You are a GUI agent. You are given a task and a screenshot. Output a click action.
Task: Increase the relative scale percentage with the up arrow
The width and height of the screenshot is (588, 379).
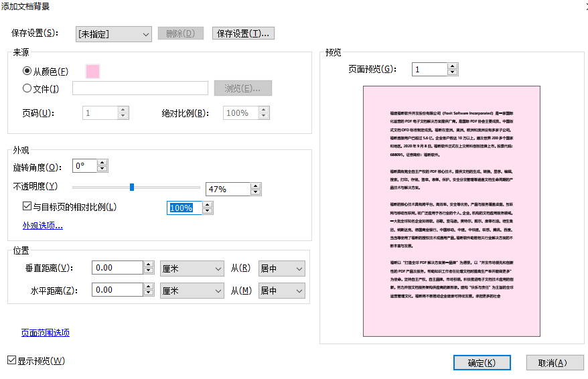[x=208, y=205]
